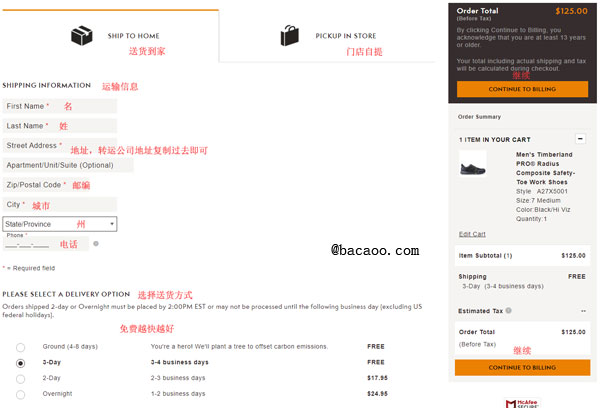Choose the 2-Day shipping option

[x=21, y=379]
